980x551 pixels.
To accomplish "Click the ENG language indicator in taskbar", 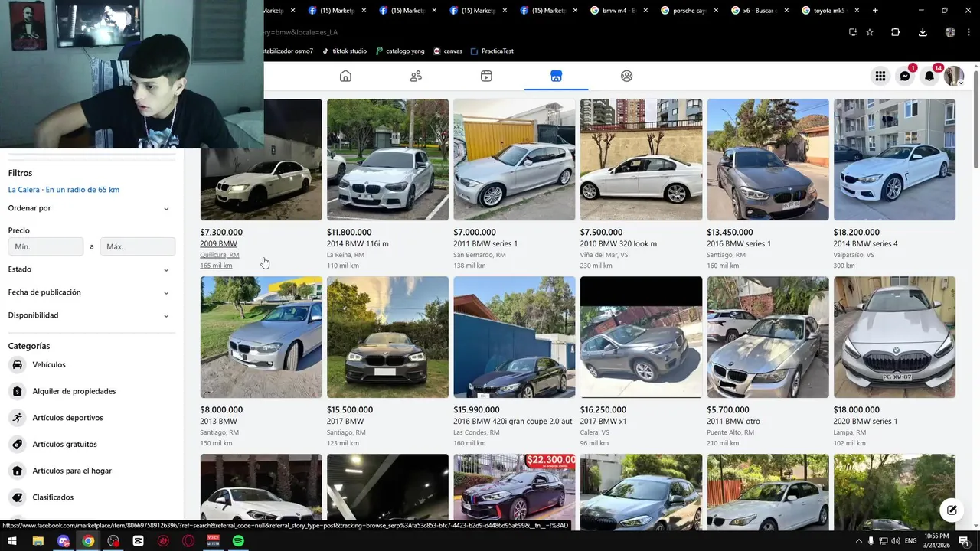I will click(x=911, y=541).
